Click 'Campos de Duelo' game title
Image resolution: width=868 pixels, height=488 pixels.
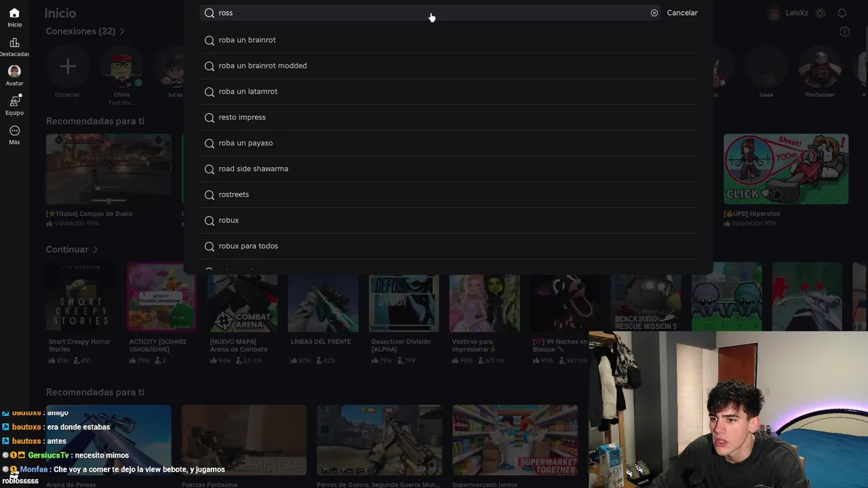pyautogui.click(x=90, y=213)
